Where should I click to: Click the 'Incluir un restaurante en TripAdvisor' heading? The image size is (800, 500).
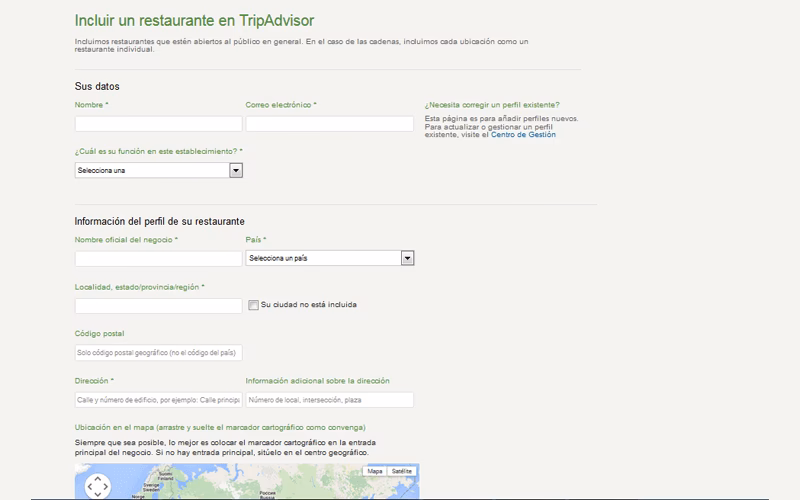point(194,20)
